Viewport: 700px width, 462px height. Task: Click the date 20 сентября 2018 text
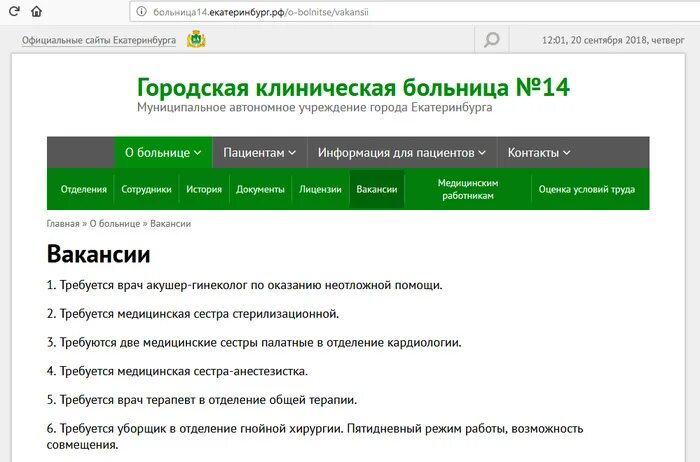608,40
